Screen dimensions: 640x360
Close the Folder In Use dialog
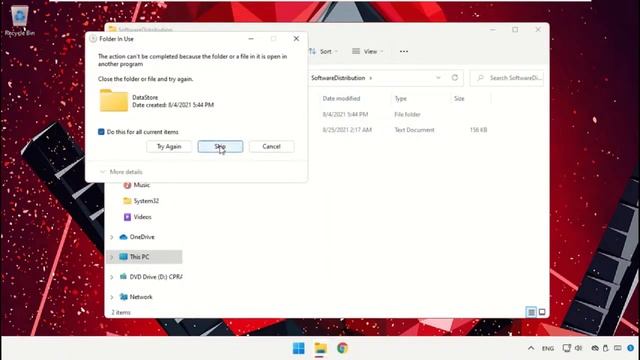(296, 38)
